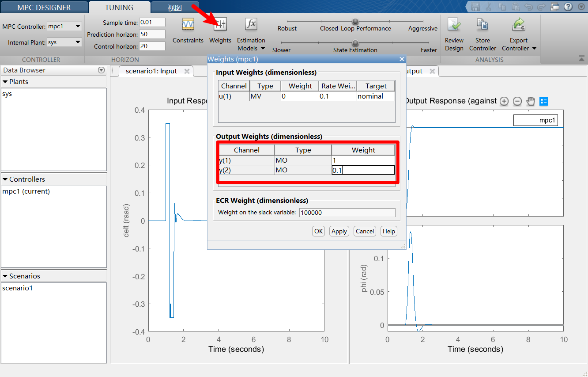588x377 pixels.
Task: Click Cancel in Weights dialog
Action: pyautogui.click(x=365, y=231)
